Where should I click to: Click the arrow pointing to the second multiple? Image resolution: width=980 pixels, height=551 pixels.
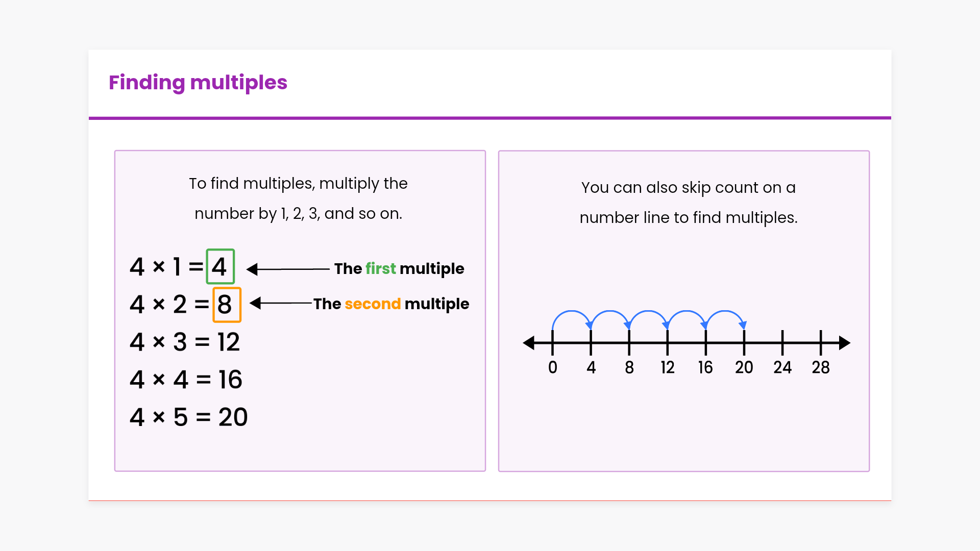[281, 303]
